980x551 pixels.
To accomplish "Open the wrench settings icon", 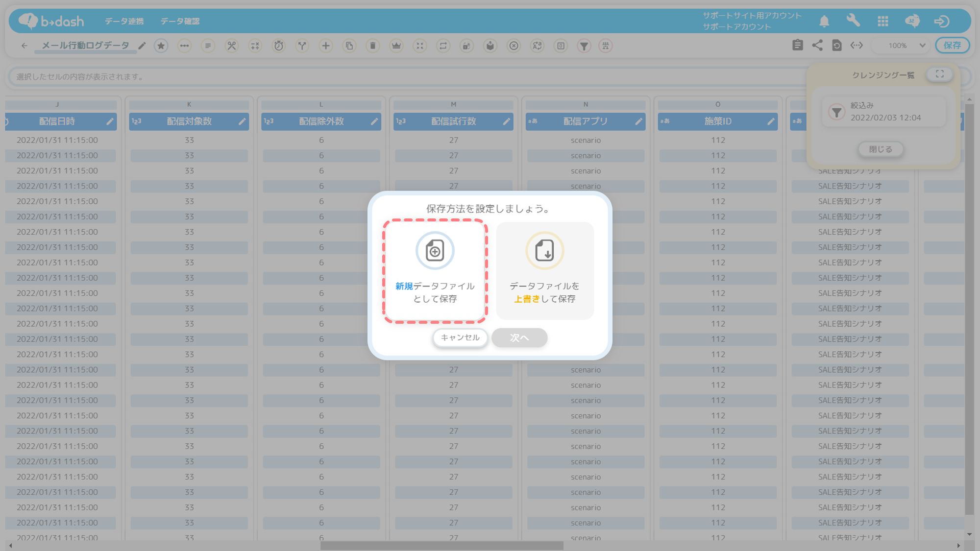I will [853, 21].
